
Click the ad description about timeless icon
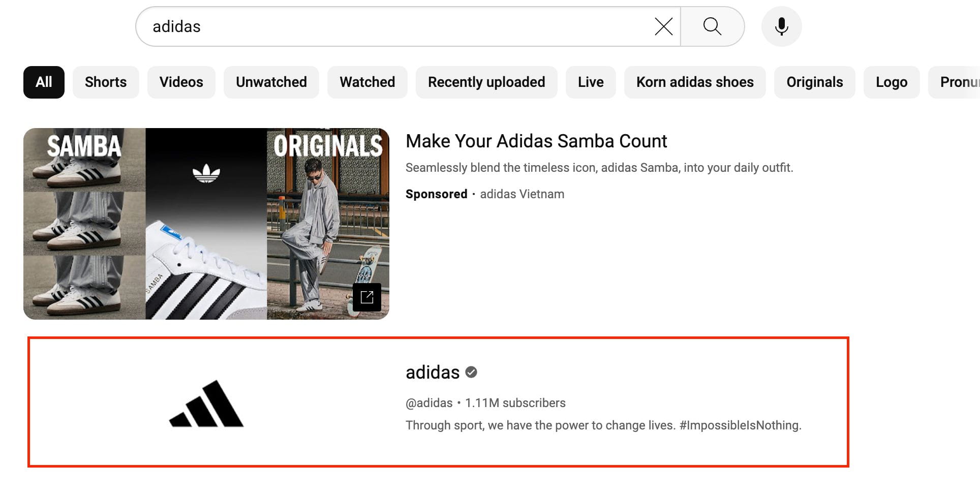click(599, 168)
